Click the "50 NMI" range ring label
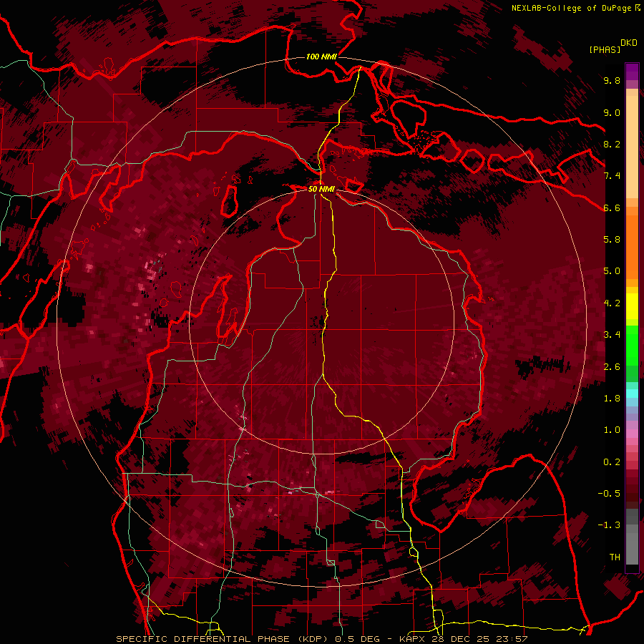This screenshot has width=644, height=644. tap(321, 189)
